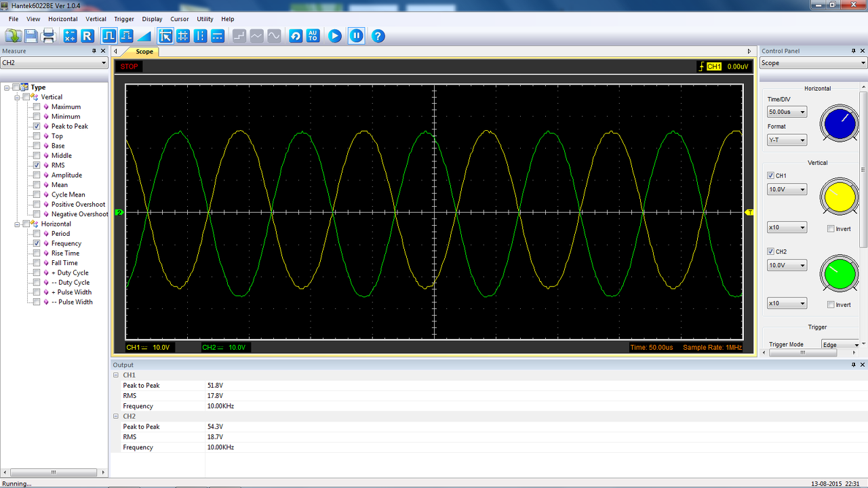This screenshot has width=868, height=488.
Task: Select the vertical cursor lines icon
Action: (x=200, y=36)
